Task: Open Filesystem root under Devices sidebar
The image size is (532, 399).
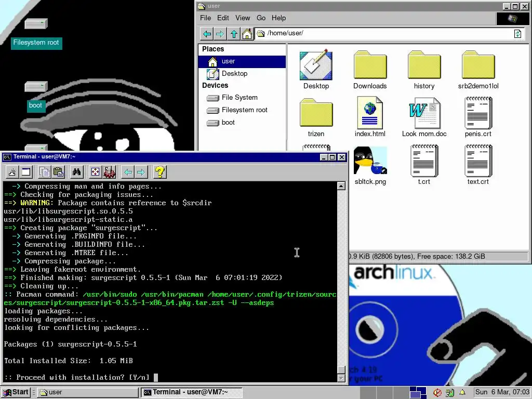Action: tap(242, 110)
